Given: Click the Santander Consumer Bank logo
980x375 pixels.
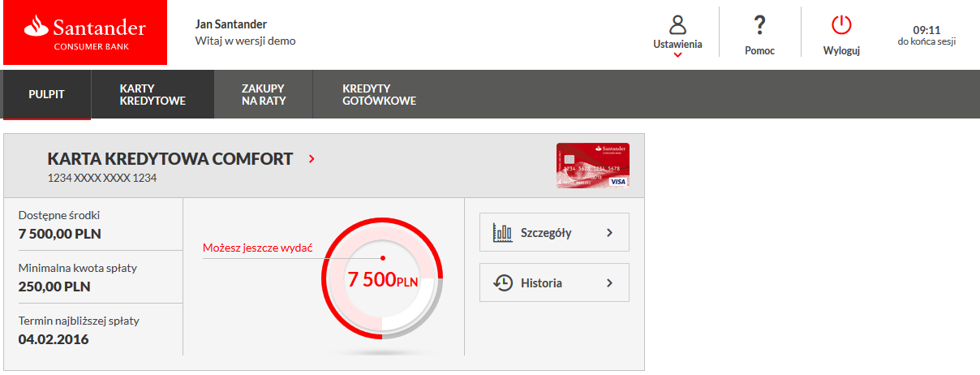Looking at the screenshot, I should [x=85, y=32].
